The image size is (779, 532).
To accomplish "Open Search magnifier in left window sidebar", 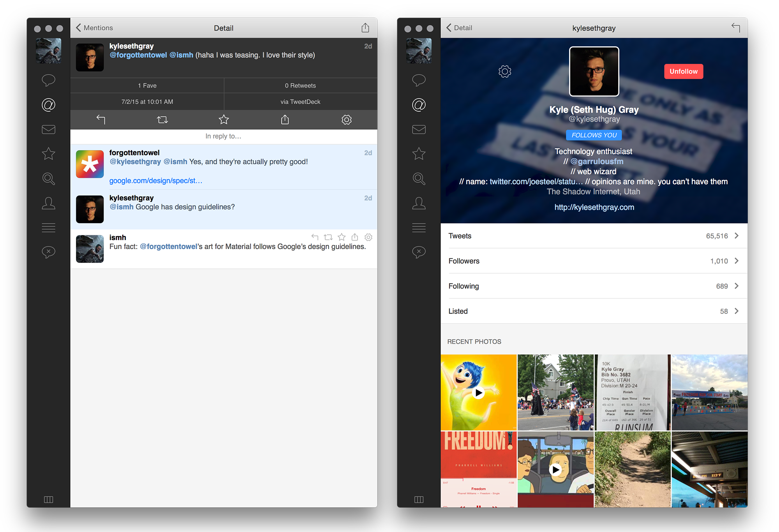I will tap(48, 178).
